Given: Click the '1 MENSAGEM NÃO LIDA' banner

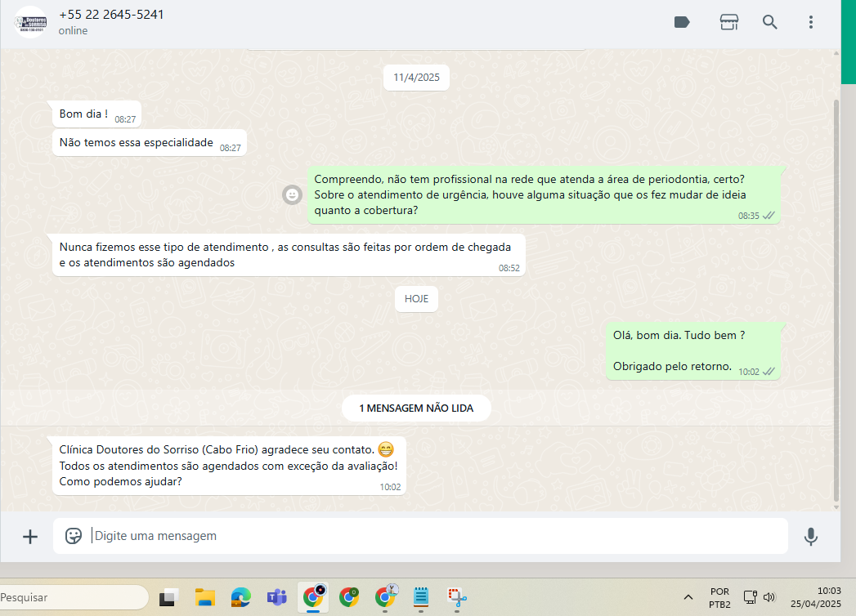Looking at the screenshot, I should point(416,408).
